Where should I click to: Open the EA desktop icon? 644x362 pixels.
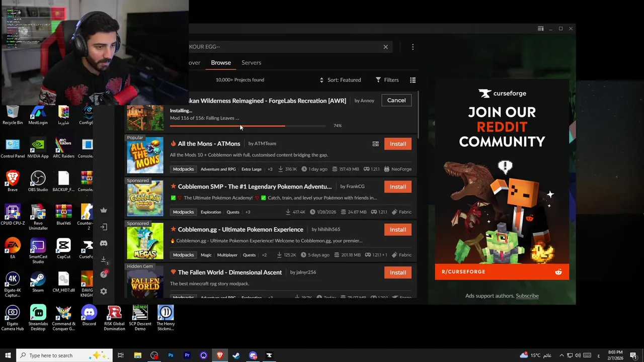13,249
